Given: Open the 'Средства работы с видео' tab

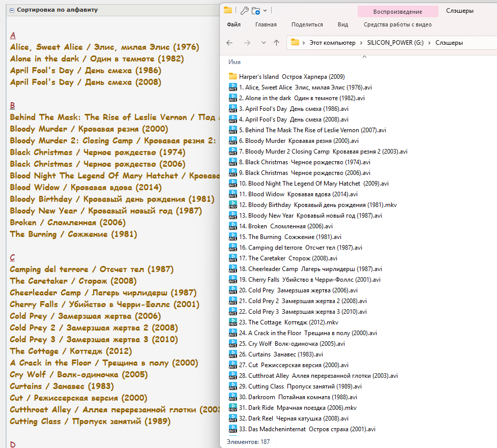Looking at the screenshot, I should 397,24.
